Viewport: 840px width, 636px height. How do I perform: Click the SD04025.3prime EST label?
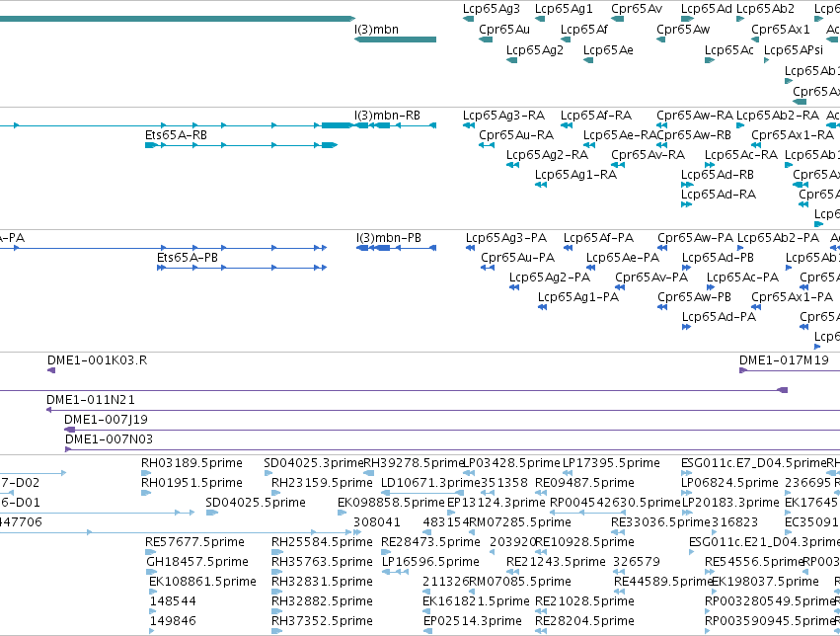click(x=313, y=463)
